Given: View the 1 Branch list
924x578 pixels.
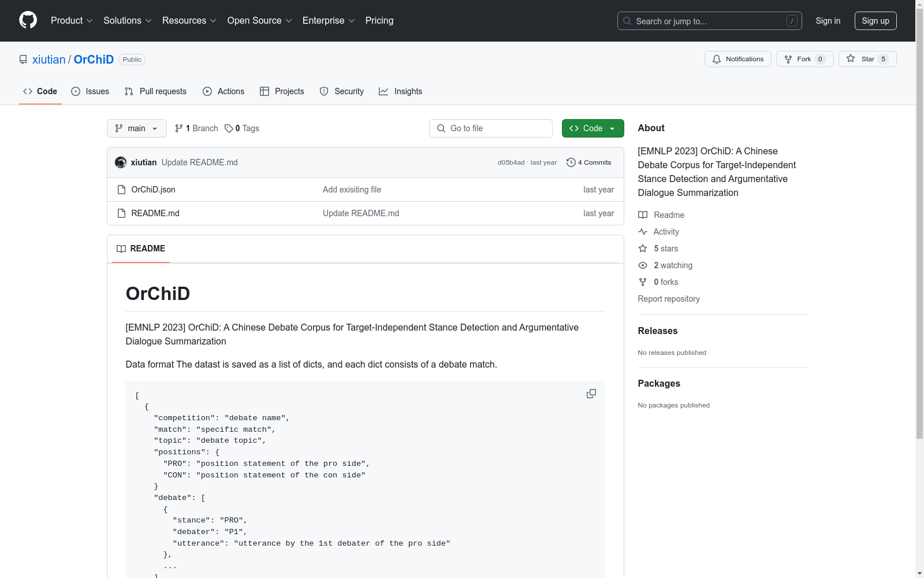Looking at the screenshot, I should coord(196,128).
